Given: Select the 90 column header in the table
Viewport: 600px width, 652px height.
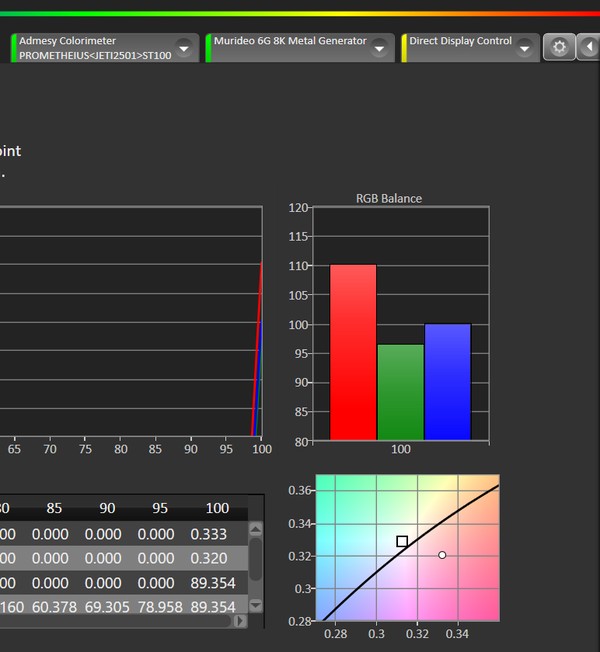Looking at the screenshot, I should tap(107, 508).
